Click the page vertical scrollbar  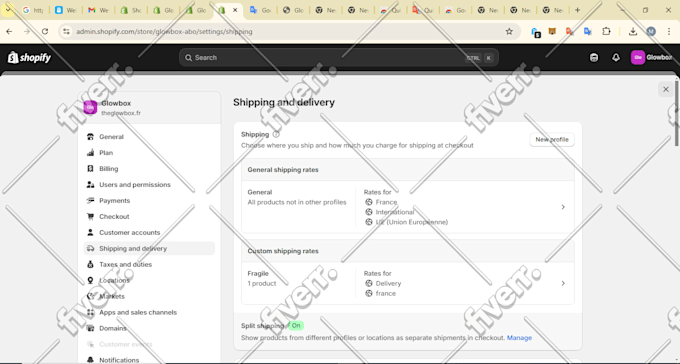[x=677, y=113]
